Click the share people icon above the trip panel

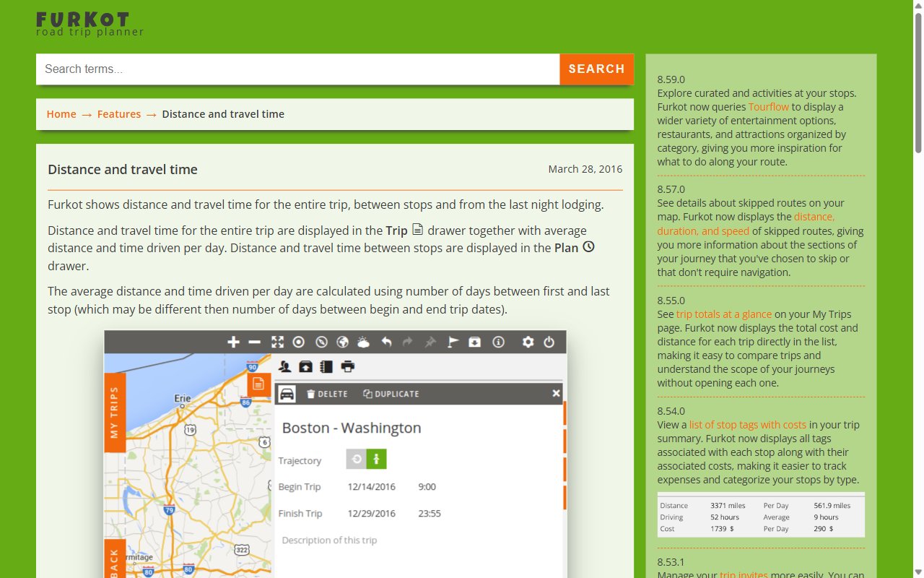[x=285, y=366]
